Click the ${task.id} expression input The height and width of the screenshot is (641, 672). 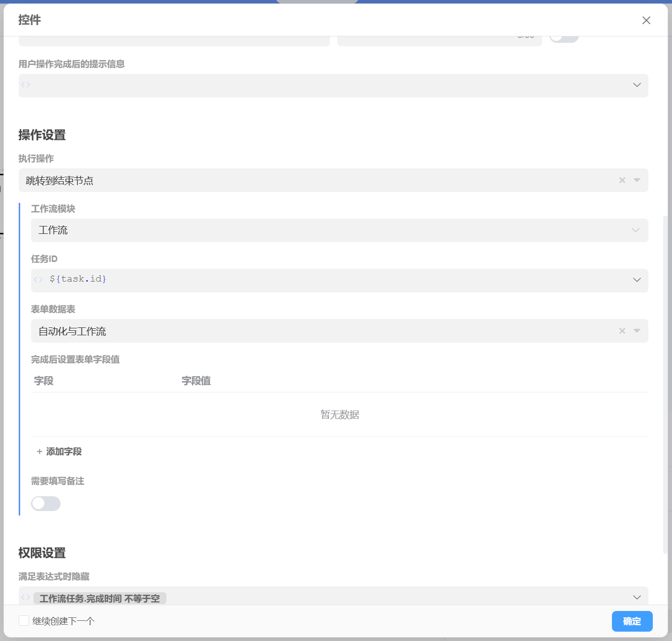(x=335, y=280)
